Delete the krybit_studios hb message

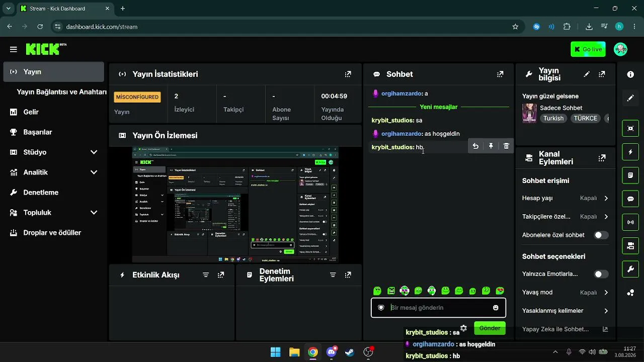[506, 146]
